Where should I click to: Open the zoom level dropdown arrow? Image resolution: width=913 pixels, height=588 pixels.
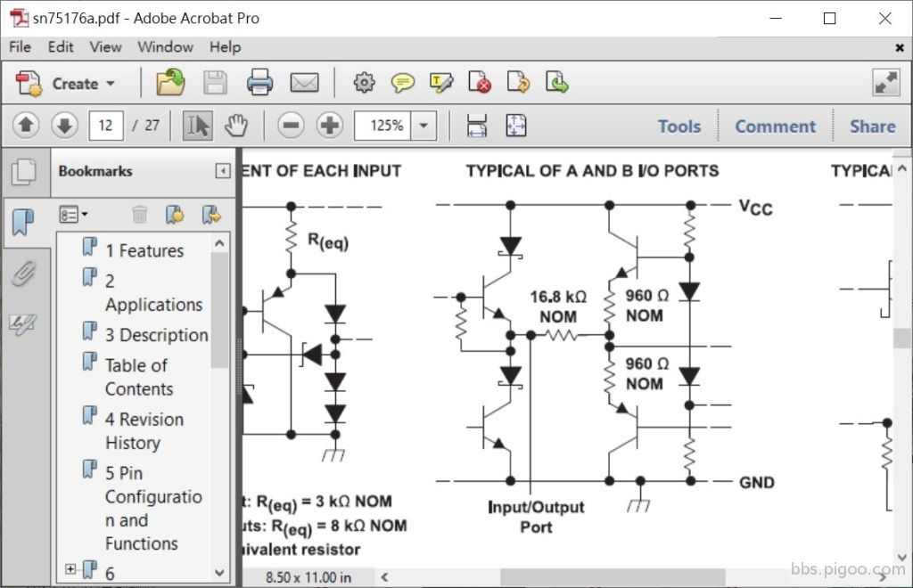coord(424,125)
